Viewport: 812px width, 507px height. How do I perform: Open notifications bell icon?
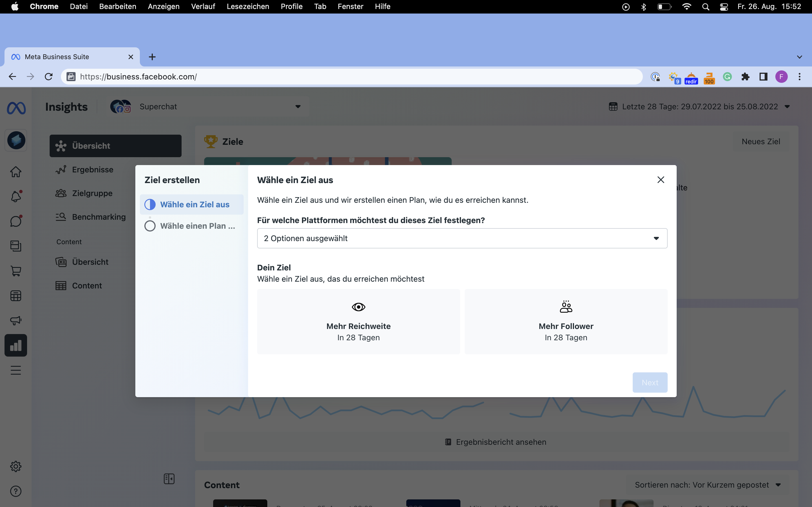pyautogui.click(x=16, y=196)
